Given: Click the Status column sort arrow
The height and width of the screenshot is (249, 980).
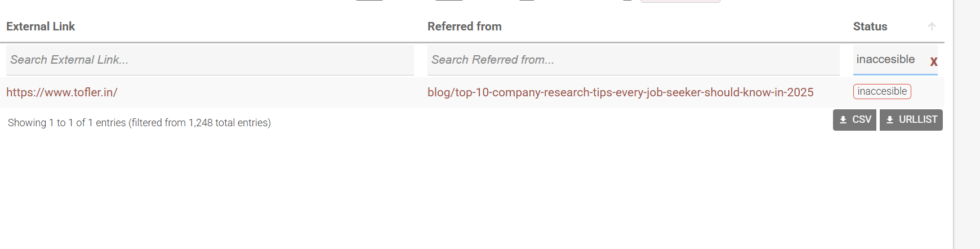Looking at the screenshot, I should [932, 26].
